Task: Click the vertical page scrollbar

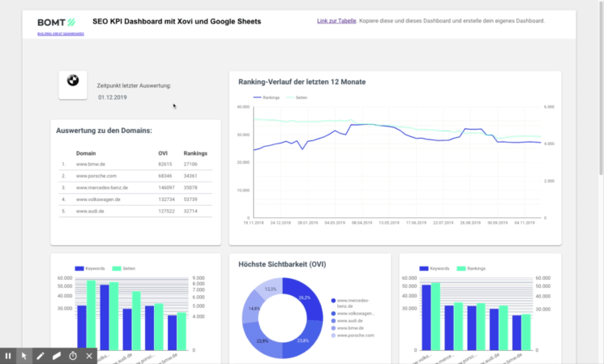Action: coord(601,88)
